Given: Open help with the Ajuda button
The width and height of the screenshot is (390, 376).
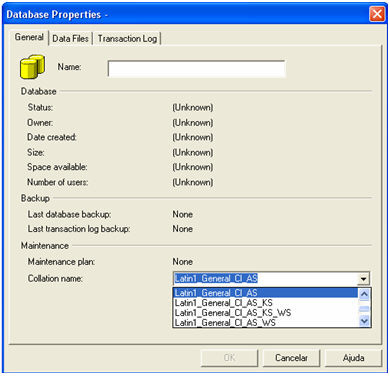Looking at the screenshot, I should coord(353,358).
